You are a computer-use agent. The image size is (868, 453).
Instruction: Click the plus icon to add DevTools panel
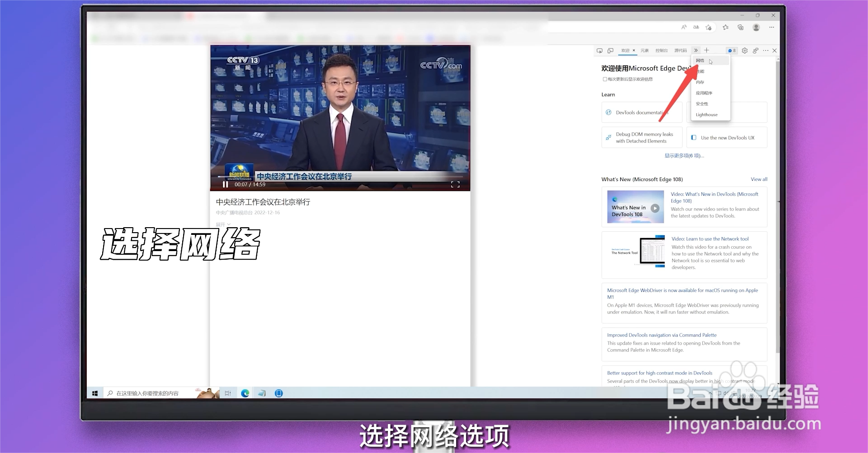707,51
